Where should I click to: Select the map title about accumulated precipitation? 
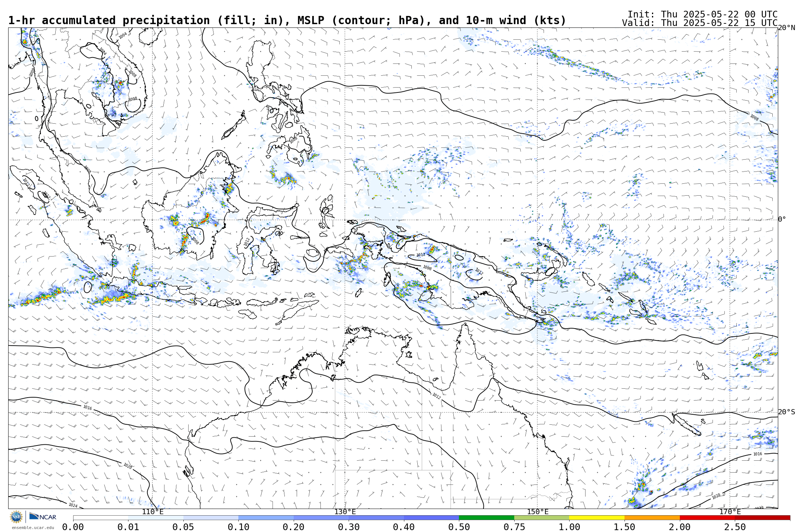tap(287, 20)
